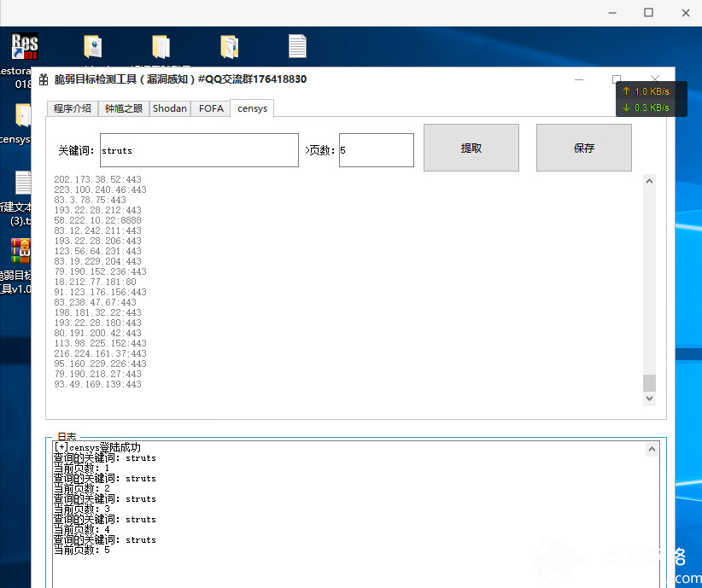The image size is (702, 588).
Task: Open the 新建文本 (3) text file icon
Action: pos(22,183)
